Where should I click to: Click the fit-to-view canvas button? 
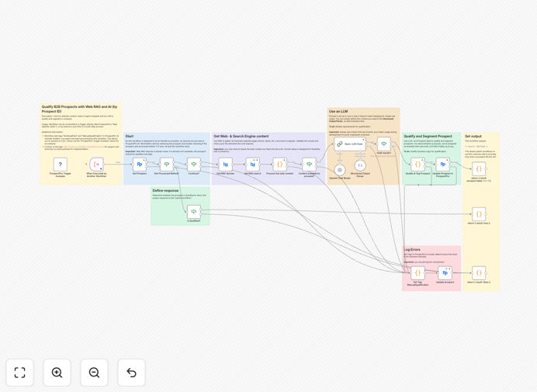20,373
